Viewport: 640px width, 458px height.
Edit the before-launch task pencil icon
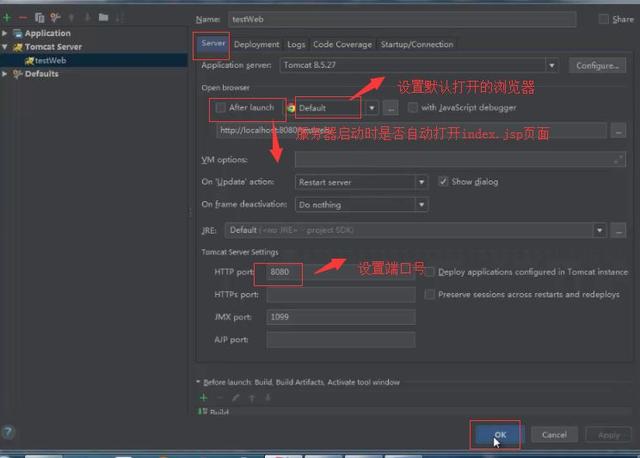tap(236, 397)
